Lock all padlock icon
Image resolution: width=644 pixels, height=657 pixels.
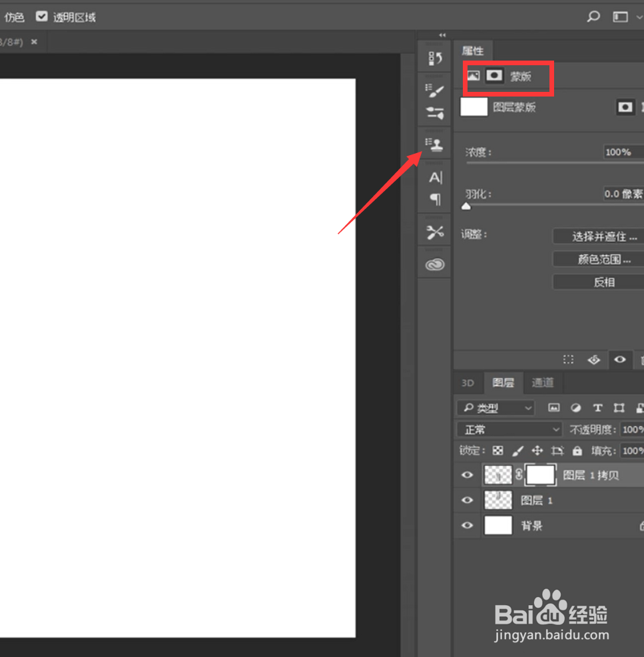click(577, 451)
